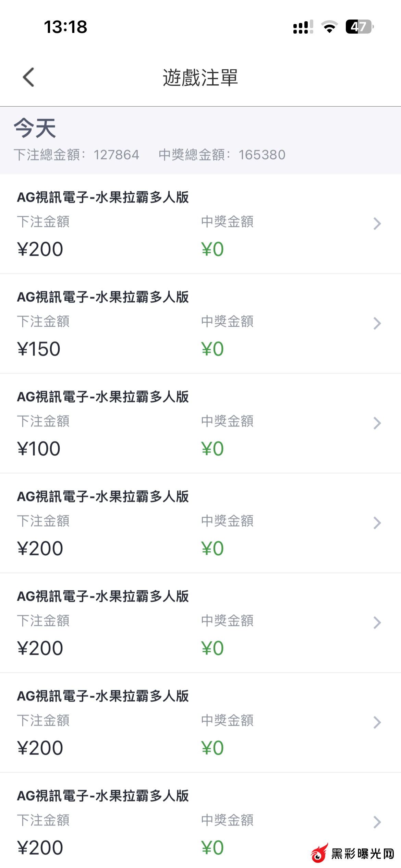
Task: Tap the battery indicator showing 47
Action: (359, 27)
